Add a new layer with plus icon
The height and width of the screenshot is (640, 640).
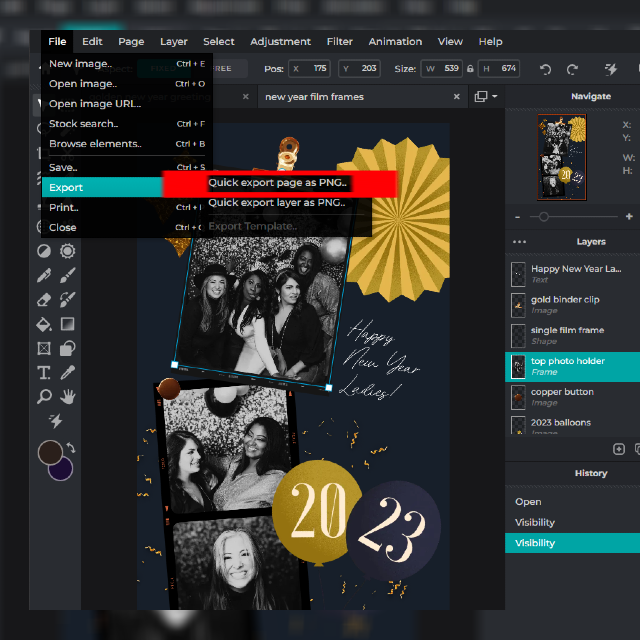point(619,449)
